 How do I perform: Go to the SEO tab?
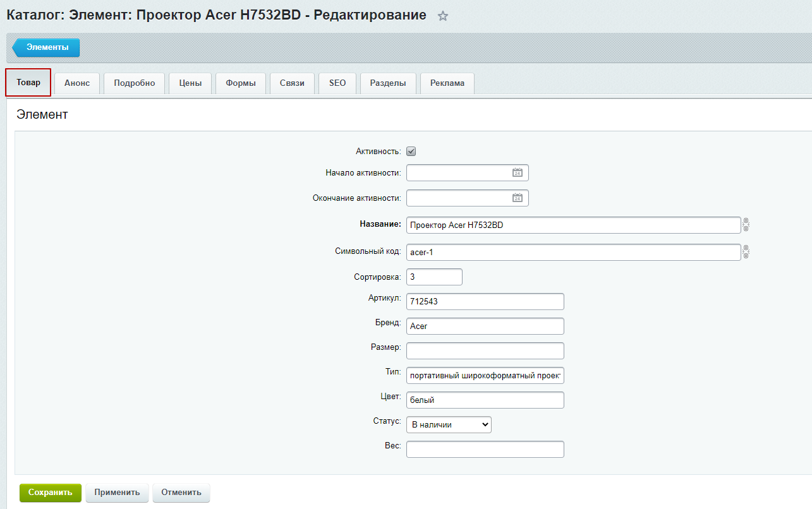pos(337,83)
